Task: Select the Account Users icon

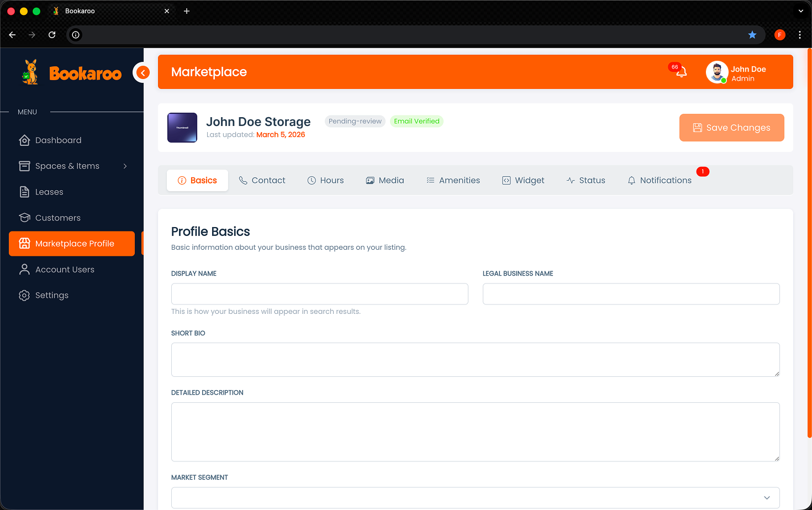Action: point(24,269)
